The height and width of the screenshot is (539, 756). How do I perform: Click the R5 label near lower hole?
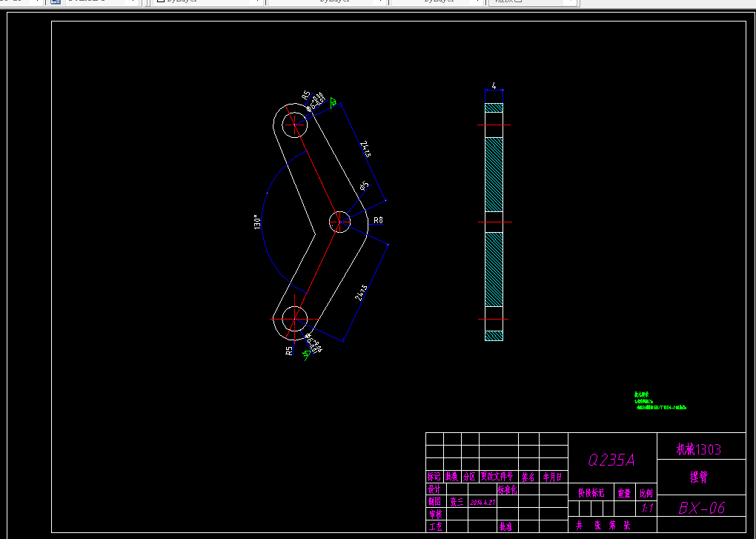tap(289, 351)
